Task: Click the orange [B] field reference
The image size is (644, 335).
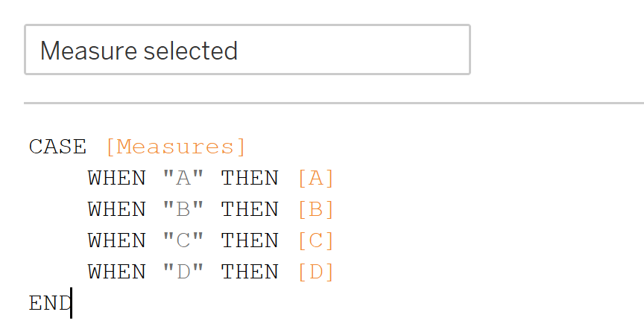Action: click(x=316, y=209)
